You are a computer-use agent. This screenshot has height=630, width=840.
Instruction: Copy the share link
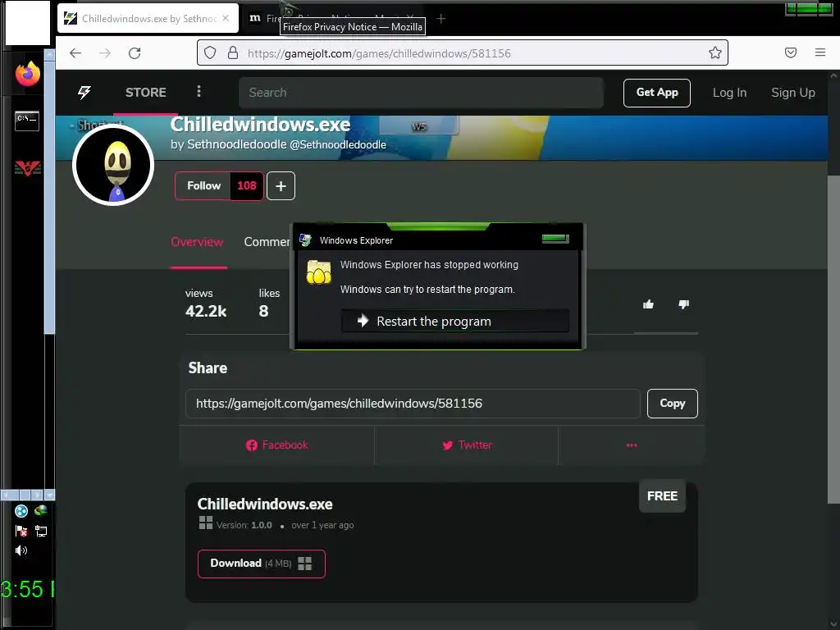coord(673,404)
